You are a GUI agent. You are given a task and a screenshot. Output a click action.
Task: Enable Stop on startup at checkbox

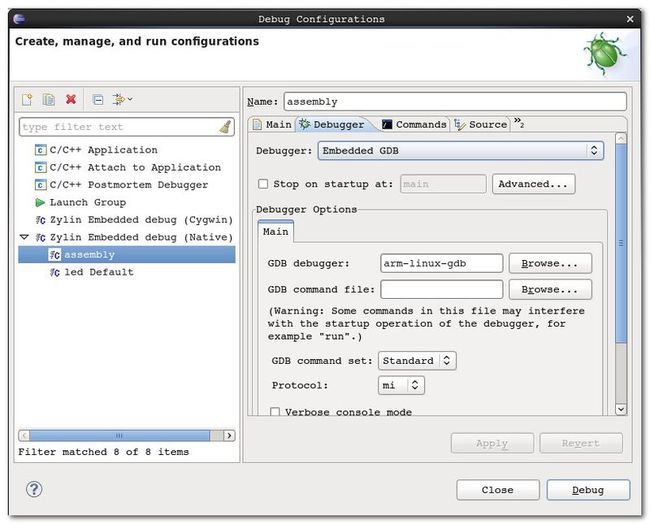point(263,184)
